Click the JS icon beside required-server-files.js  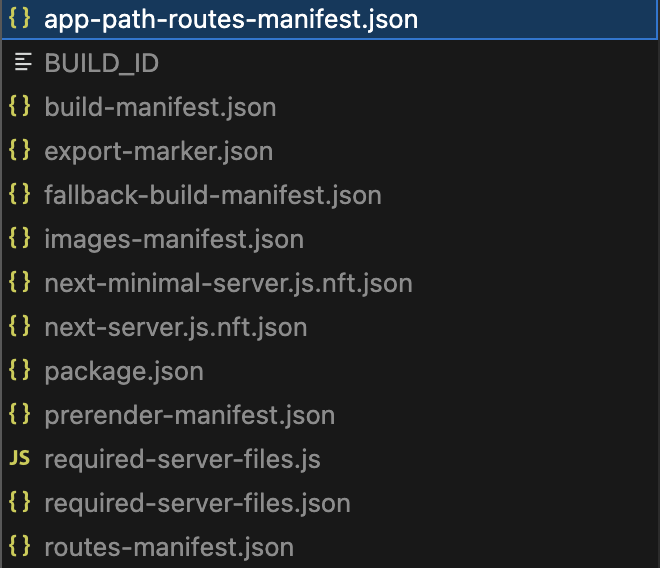click(19, 459)
